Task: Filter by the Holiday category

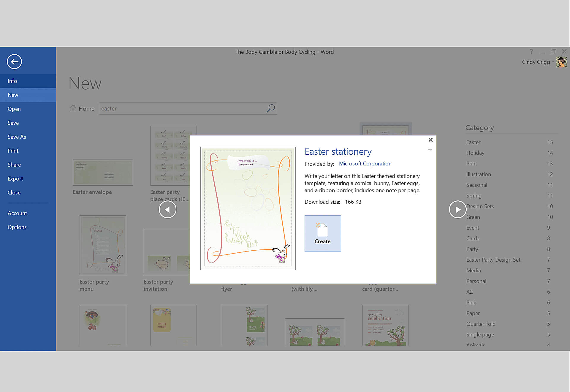Action: tap(475, 153)
